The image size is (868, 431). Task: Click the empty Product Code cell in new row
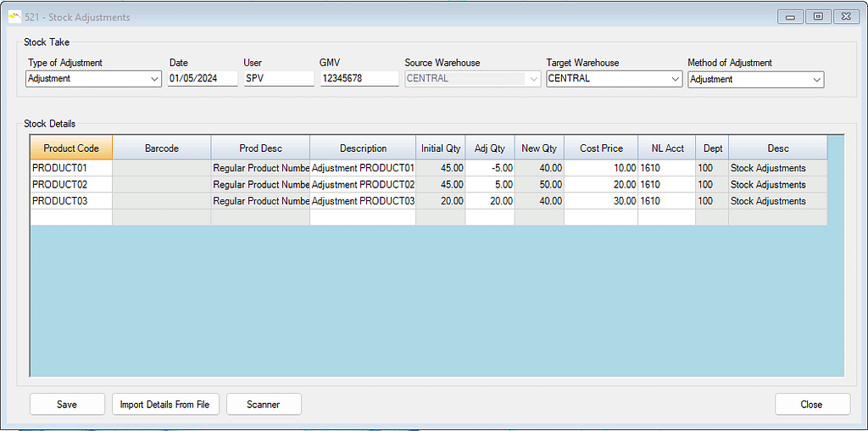click(x=71, y=217)
